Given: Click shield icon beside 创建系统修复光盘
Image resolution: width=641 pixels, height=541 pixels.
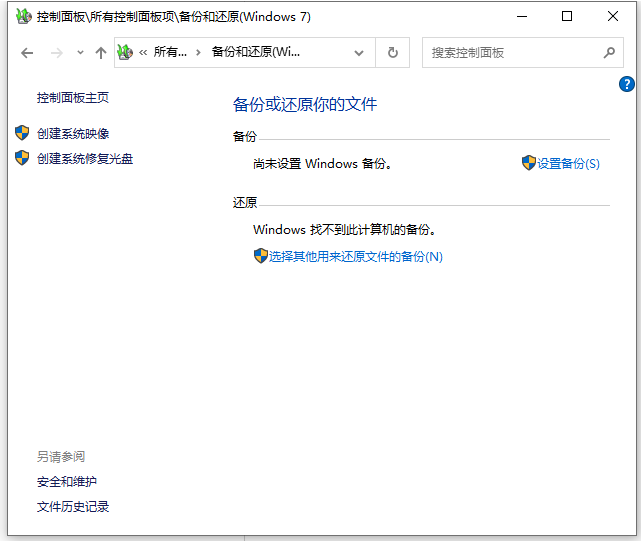Looking at the screenshot, I should pos(22,158).
